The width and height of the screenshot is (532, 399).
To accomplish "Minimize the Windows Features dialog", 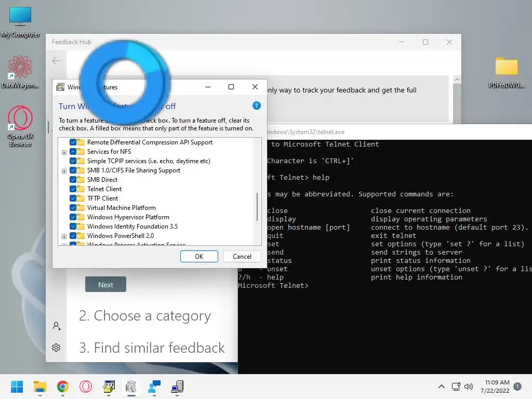I will pos(208,87).
